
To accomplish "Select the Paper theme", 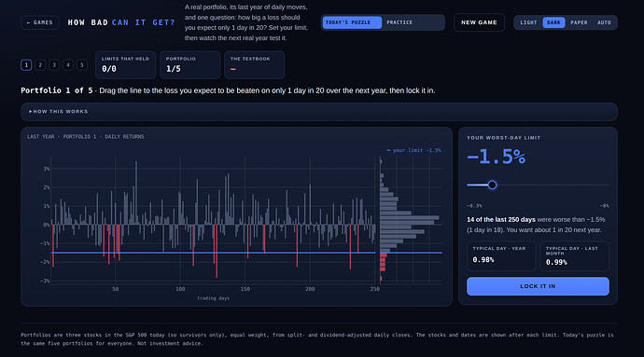I will click(x=579, y=22).
